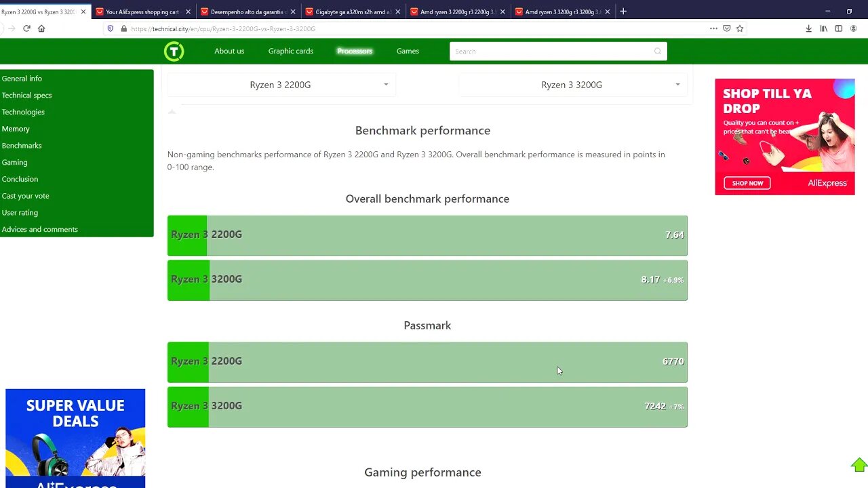Jump to Conclusion section
The image size is (868, 488).
[x=20, y=180]
